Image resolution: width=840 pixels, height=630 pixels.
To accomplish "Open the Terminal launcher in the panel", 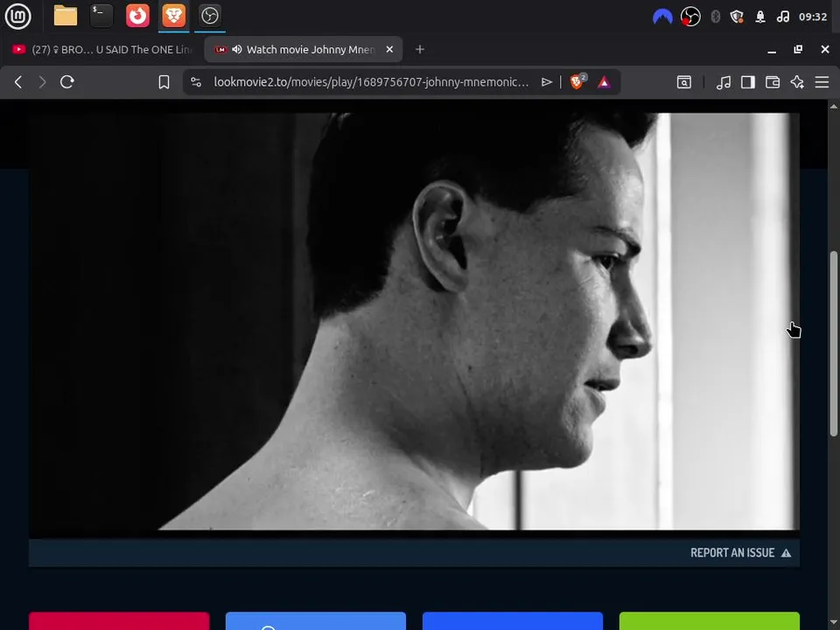I will click(101, 16).
